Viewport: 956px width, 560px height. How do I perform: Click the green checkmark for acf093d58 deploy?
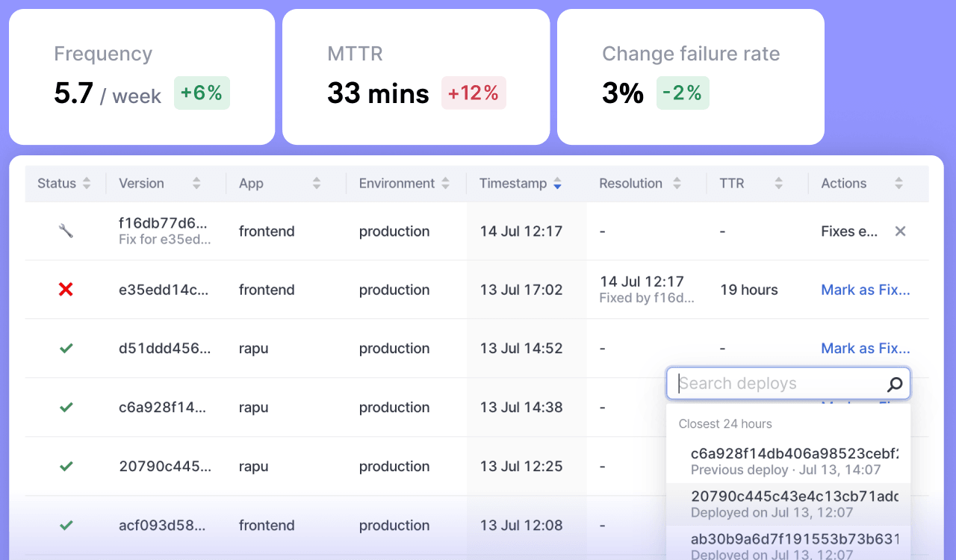click(x=66, y=526)
